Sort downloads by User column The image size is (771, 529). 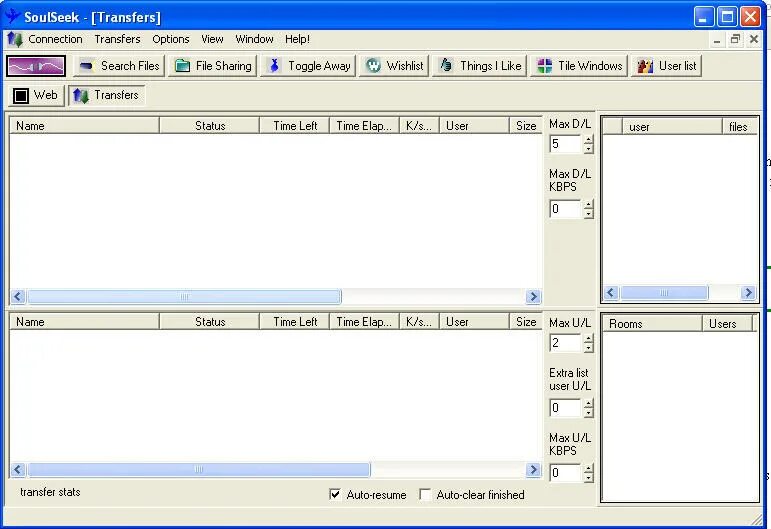coord(474,126)
